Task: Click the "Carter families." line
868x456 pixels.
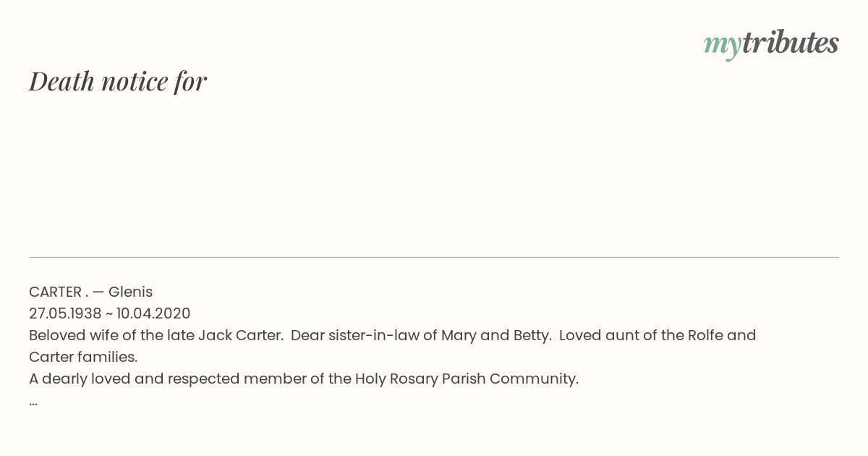Action: (83, 357)
